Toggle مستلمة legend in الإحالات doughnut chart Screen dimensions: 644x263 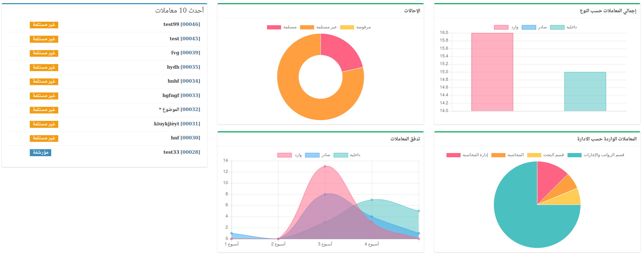282,27
